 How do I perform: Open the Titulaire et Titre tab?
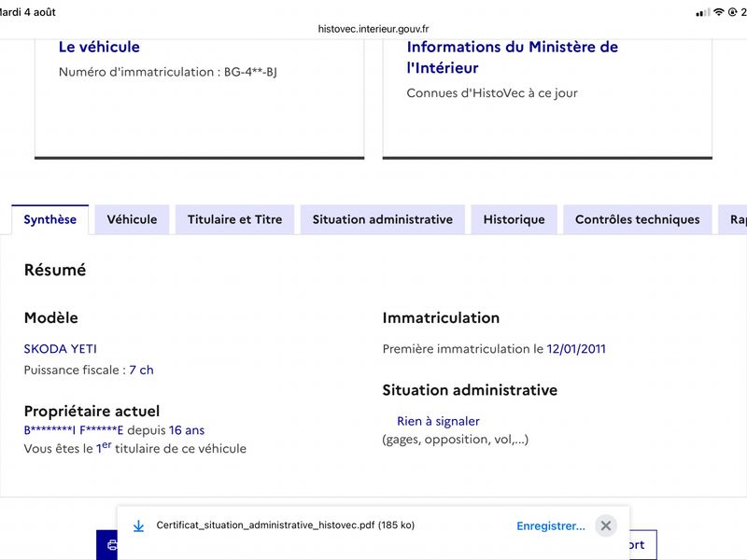pos(235,219)
